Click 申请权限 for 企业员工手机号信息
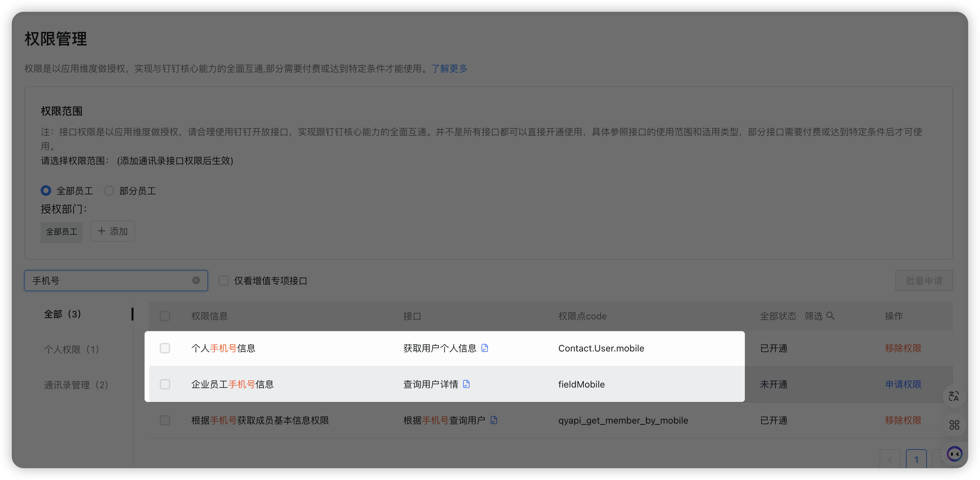This screenshot has width=980, height=480. pos(903,384)
